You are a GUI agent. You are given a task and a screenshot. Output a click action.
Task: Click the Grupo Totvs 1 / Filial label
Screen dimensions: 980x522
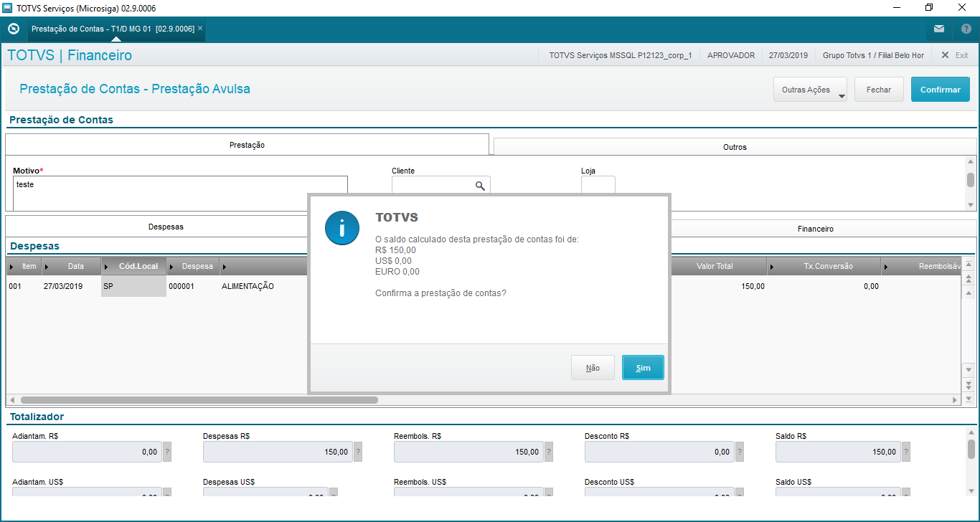coord(873,55)
